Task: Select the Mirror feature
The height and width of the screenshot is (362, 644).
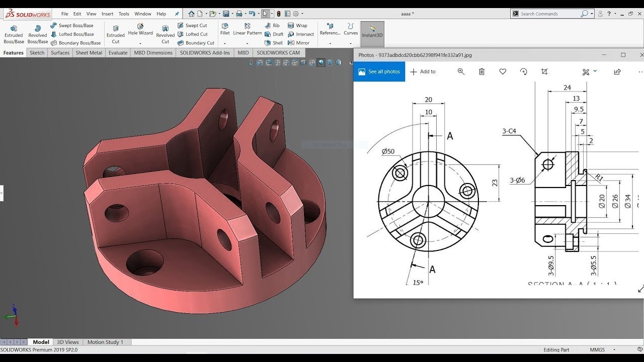Action: coord(298,43)
